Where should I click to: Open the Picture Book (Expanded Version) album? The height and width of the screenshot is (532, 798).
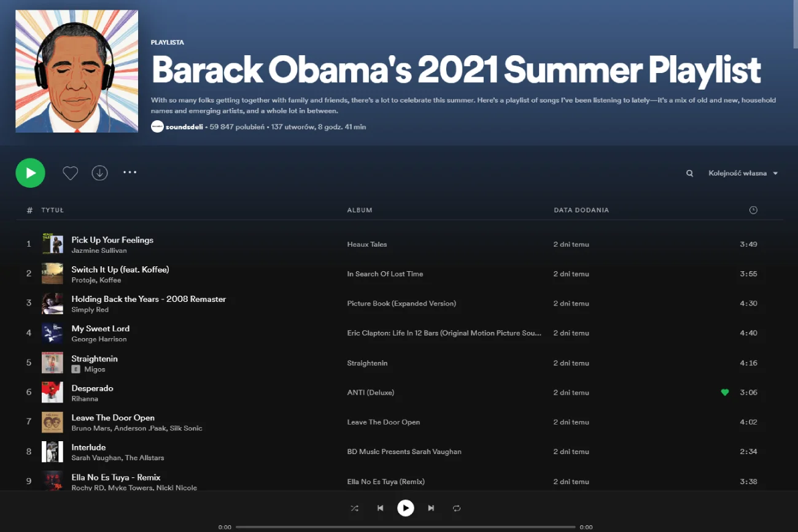coord(401,303)
